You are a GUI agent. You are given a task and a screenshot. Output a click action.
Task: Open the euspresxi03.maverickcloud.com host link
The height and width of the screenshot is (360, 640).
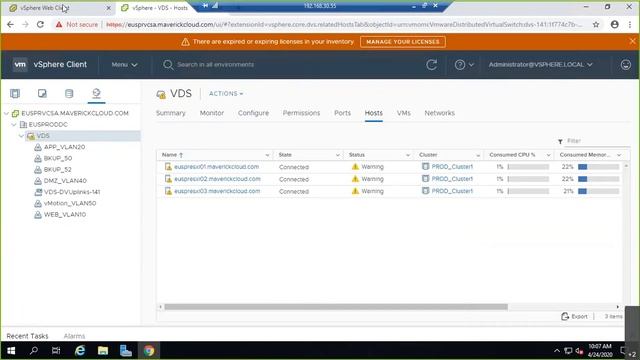coord(217,191)
